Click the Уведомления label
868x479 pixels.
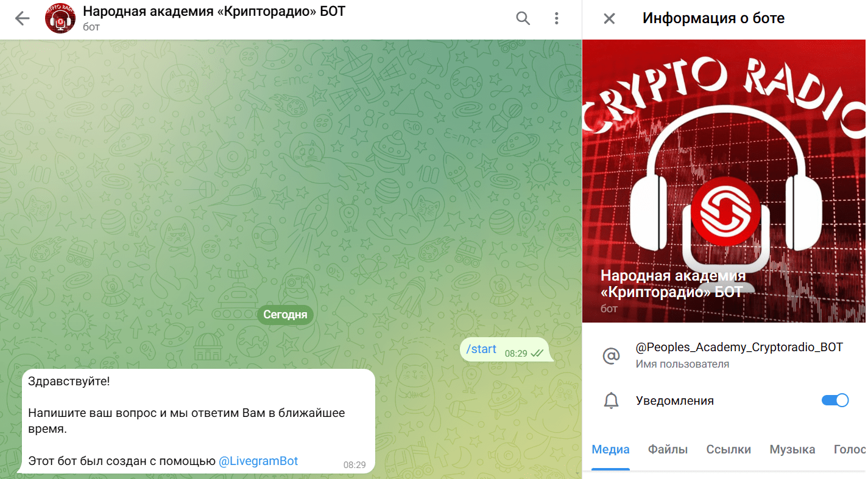(675, 400)
